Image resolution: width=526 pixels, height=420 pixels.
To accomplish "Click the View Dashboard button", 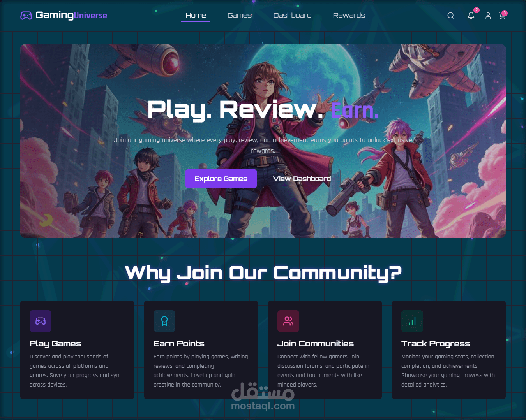I will click(302, 178).
